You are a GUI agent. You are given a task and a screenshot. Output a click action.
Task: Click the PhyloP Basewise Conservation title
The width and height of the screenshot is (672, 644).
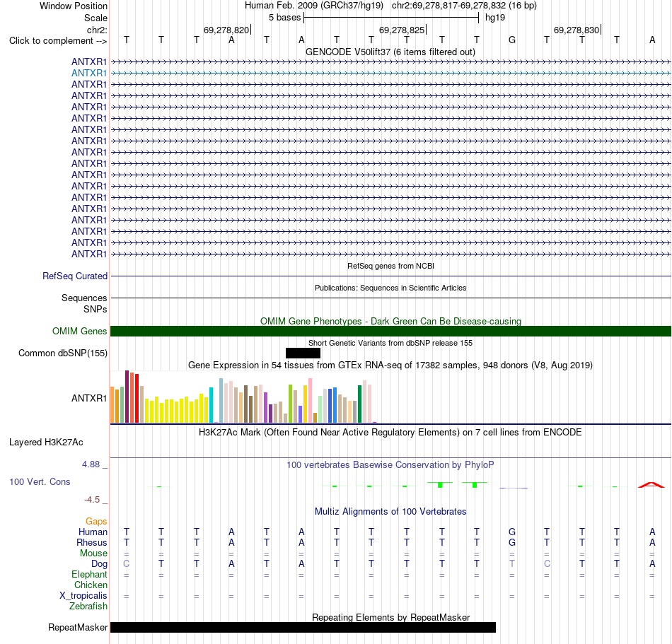click(x=390, y=465)
